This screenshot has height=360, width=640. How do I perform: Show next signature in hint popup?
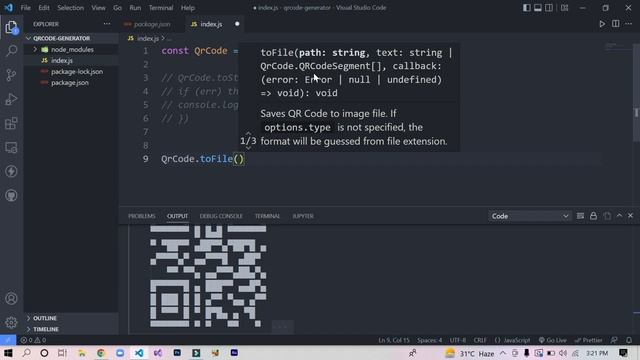click(248, 148)
